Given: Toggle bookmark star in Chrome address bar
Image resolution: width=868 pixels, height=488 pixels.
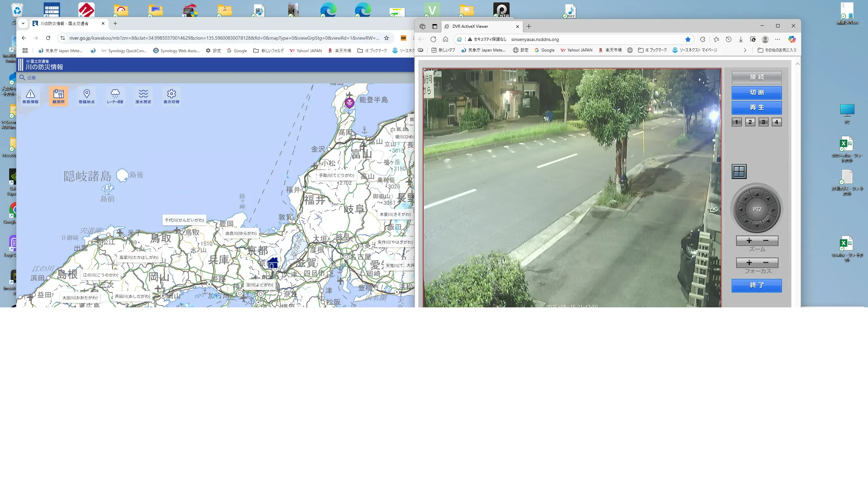Looking at the screenshot, I should (x=386, y=38).
